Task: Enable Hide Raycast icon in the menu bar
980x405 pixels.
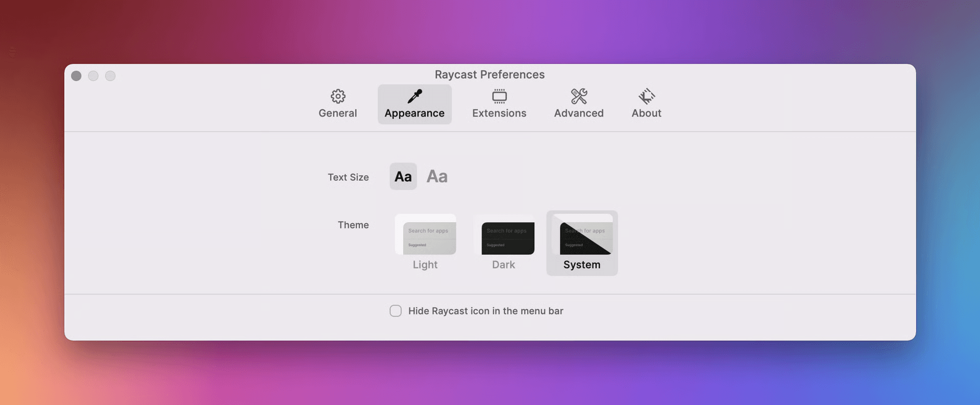Action: coord(396,311)
